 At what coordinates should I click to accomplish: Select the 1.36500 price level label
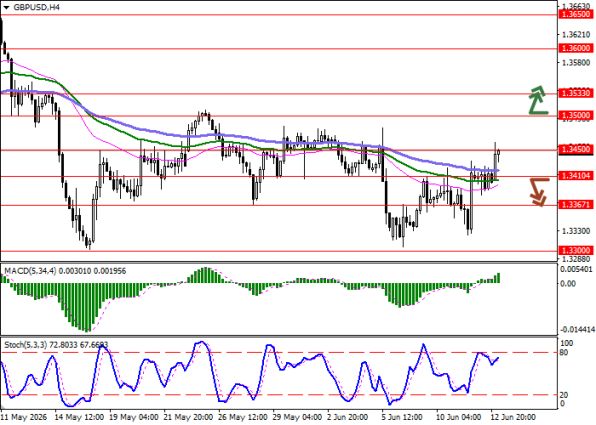point(576,14)
